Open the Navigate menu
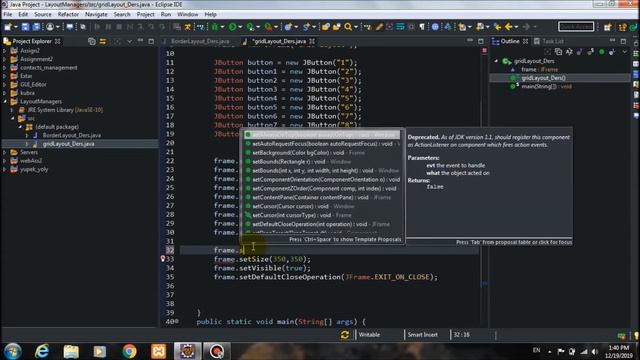The width and height of the screenshot is (640, 360). pos(96,14)
